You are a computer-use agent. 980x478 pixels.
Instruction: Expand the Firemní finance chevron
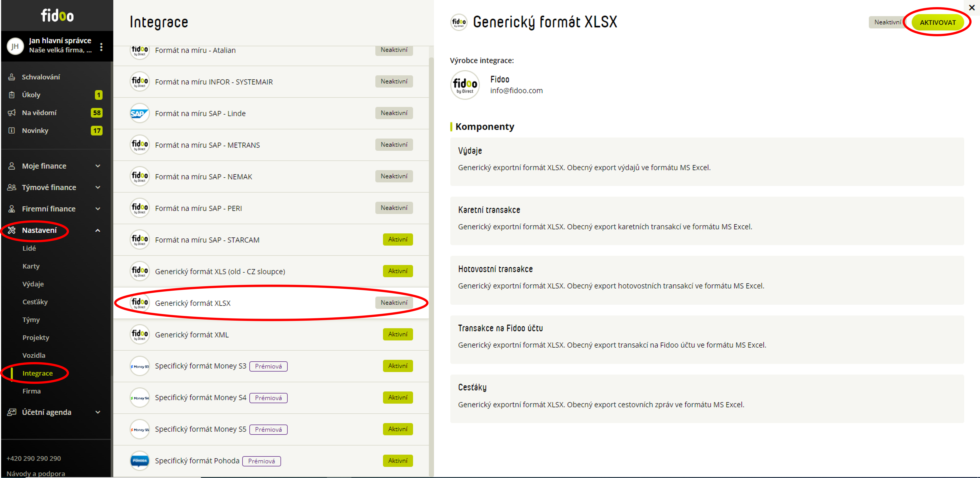[x=98, y=209]
